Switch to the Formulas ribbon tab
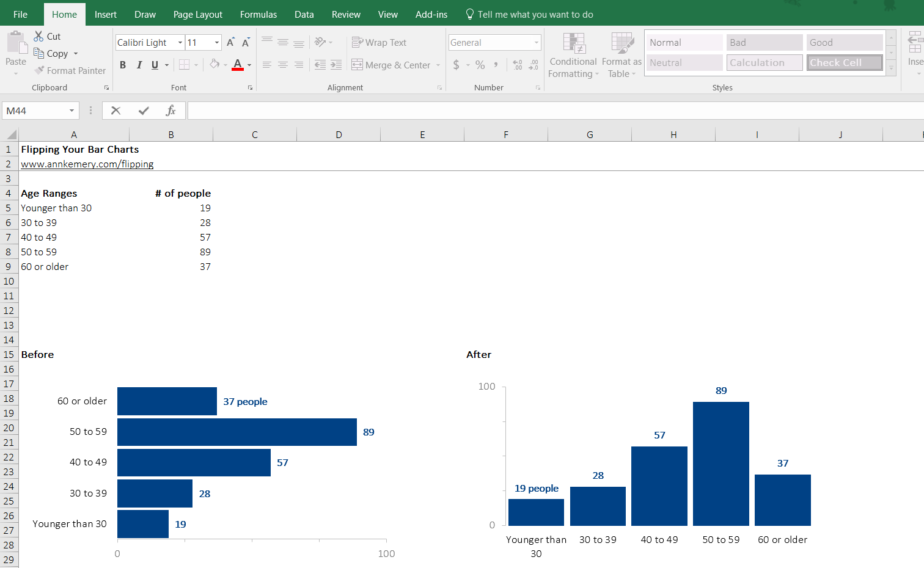The image size is (924, 568). [x=258, y=13]
